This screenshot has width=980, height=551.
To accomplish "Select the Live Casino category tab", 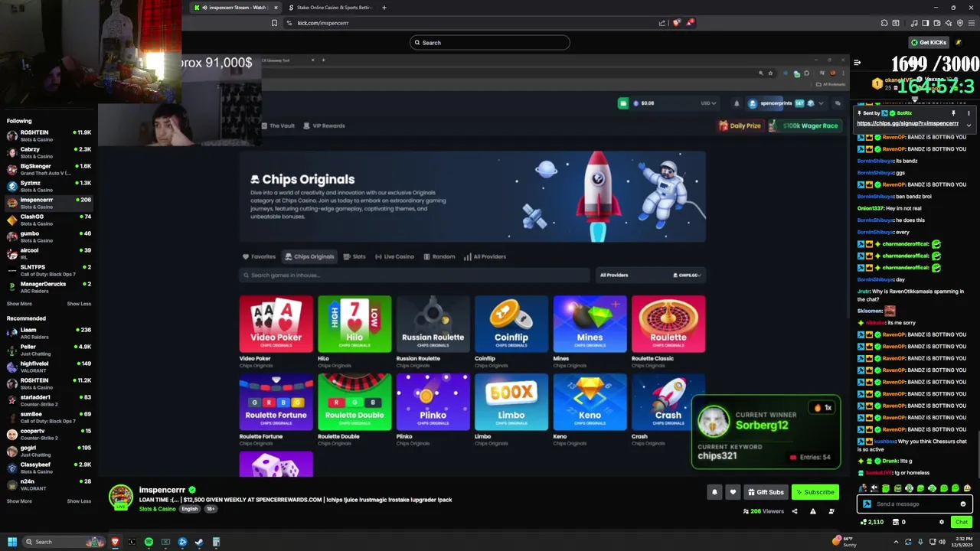I will point(394,256).
